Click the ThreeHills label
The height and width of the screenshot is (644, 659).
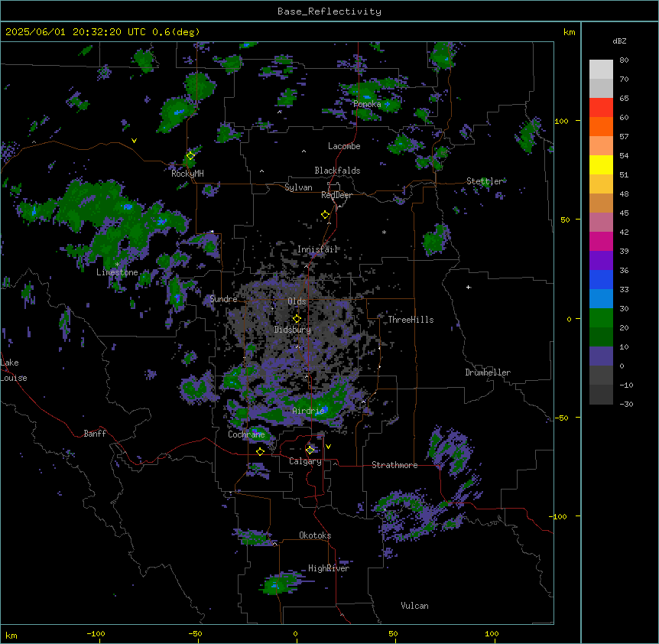[411, 320]
